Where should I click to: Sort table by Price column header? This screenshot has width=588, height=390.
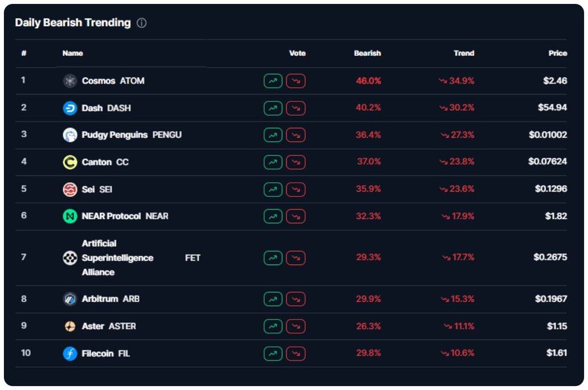557,53
